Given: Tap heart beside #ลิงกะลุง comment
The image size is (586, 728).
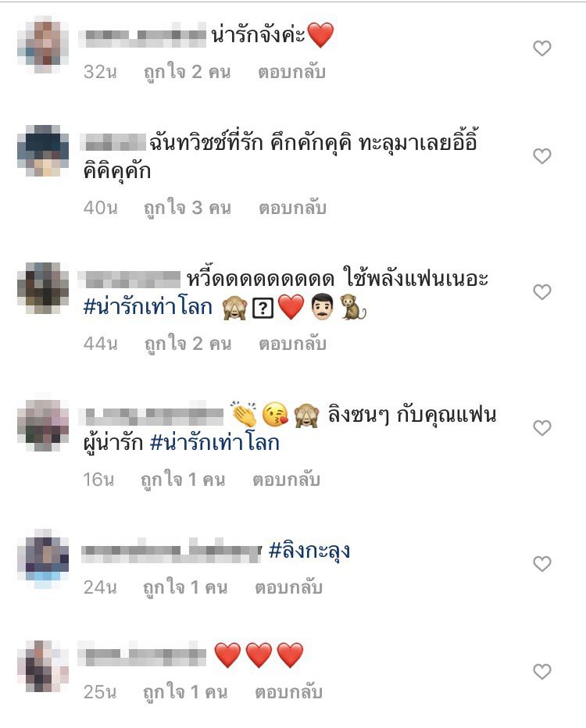Looking at the screenshot, I should click(x=542, y=564).
